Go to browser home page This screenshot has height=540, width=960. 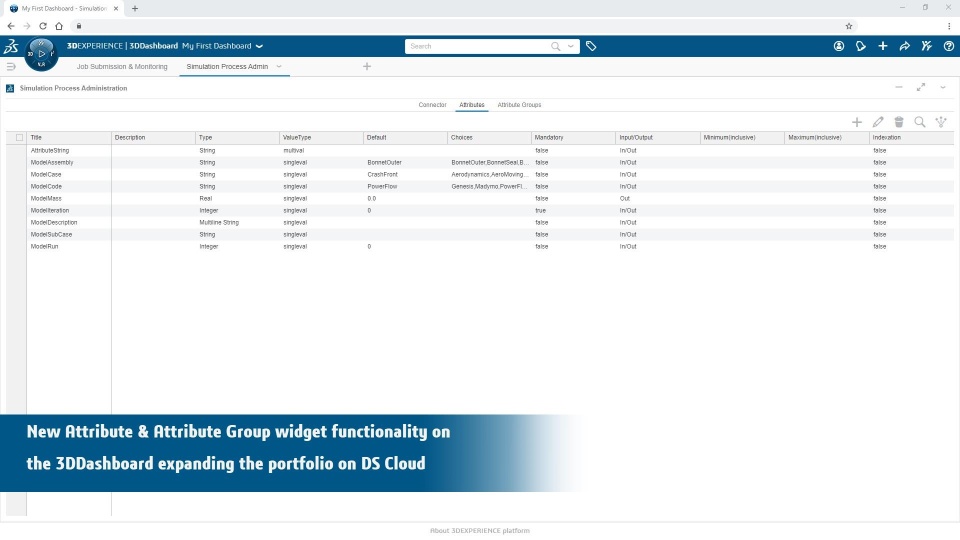[59, 26]
